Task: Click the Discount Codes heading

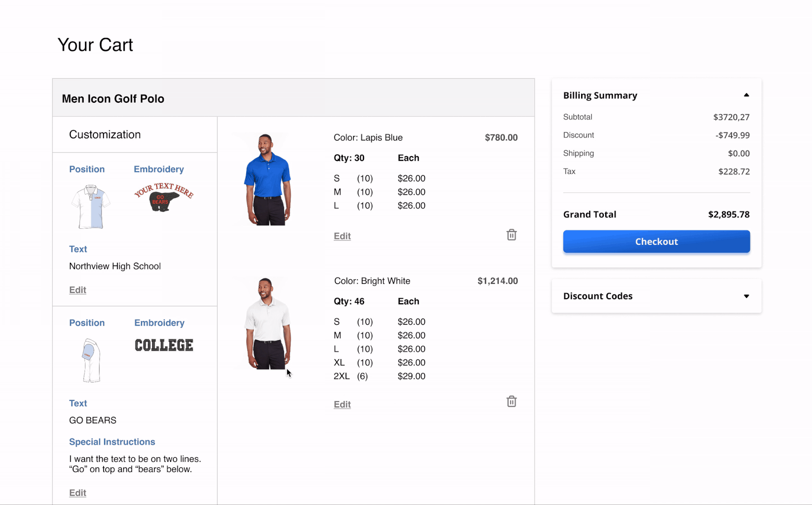Action: [x=598, y=296]
